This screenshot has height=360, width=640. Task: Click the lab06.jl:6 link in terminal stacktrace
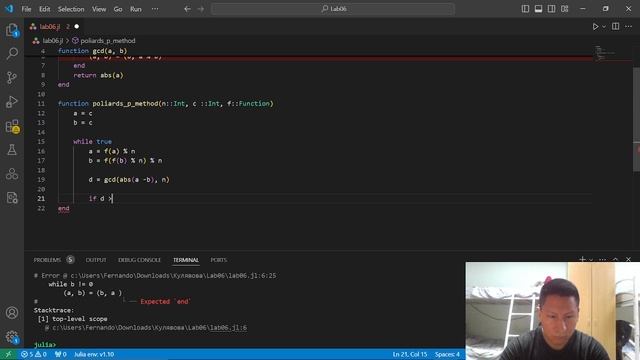[x=228, y=328]
